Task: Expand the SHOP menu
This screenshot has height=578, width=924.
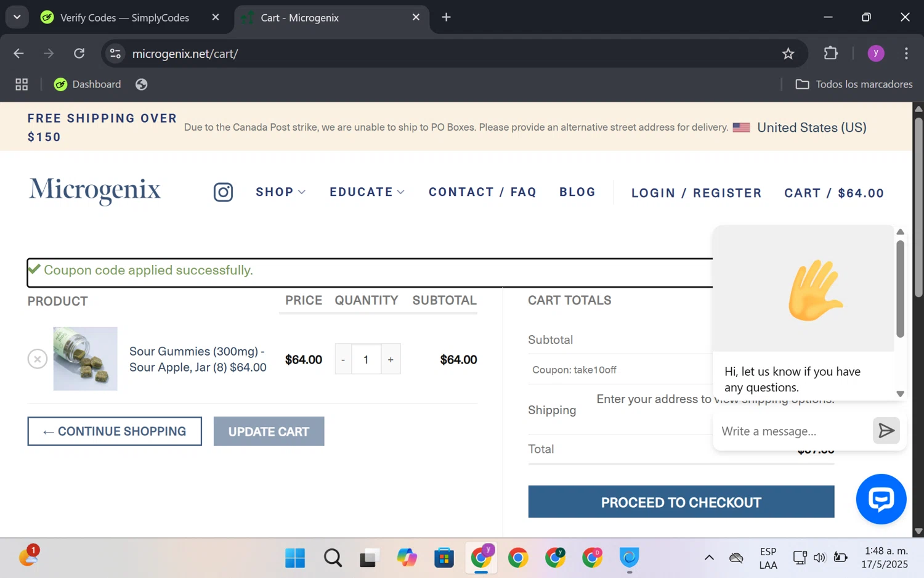Action: [281, 192]
